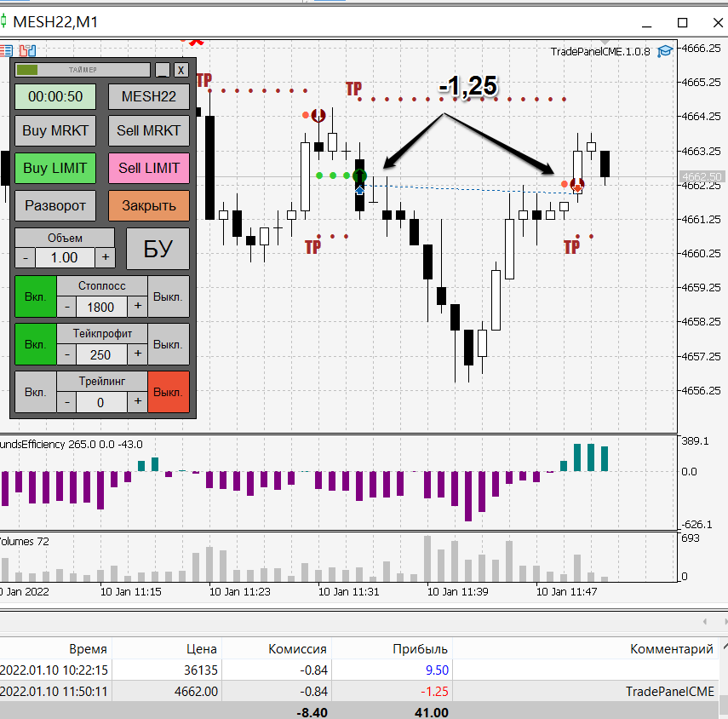Click the Объем label button
The height and width of the screenshot is (719, 728).
pyautogui.click(x=65, y=238)
